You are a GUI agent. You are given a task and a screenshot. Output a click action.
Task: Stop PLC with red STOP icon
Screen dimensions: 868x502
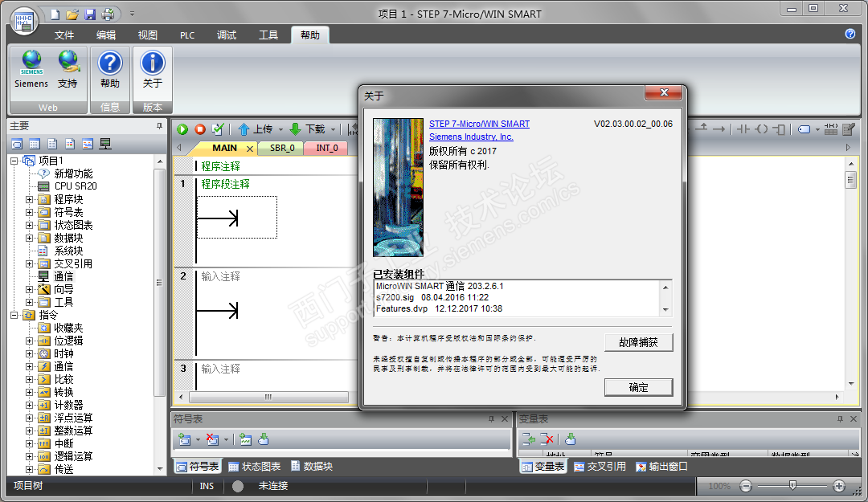point(200,129)
